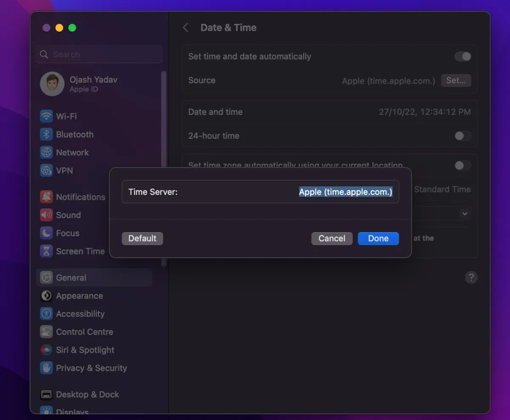The width and height of the screenshot is (510, 420).
Task: Confirm with the Done button
Action: click(x=378, y=238)
